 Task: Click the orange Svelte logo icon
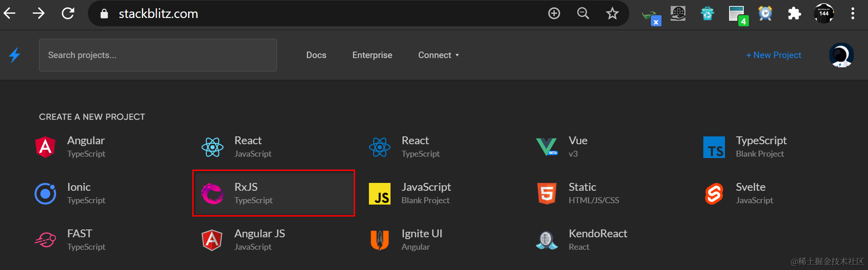tap(714, 194)
